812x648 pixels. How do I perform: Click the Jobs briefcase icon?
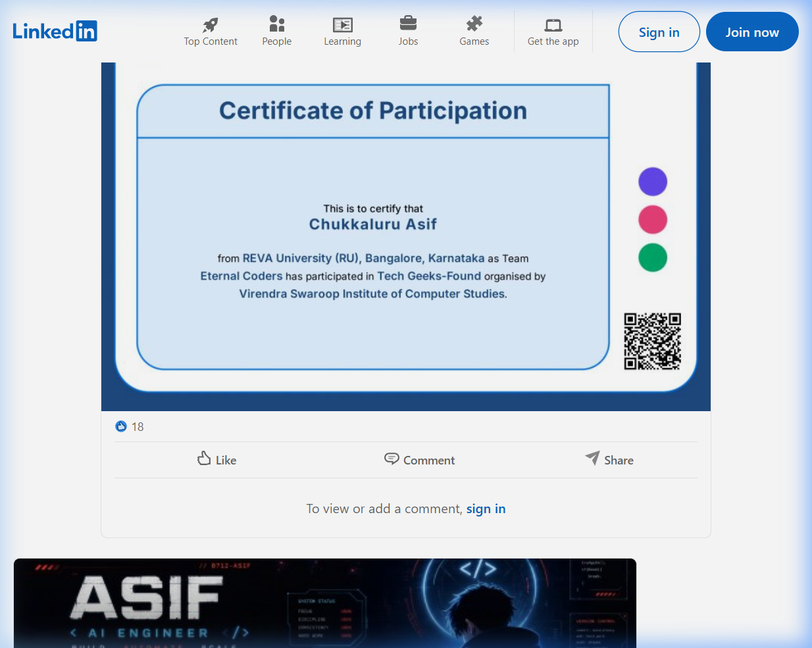coord(408,24)
